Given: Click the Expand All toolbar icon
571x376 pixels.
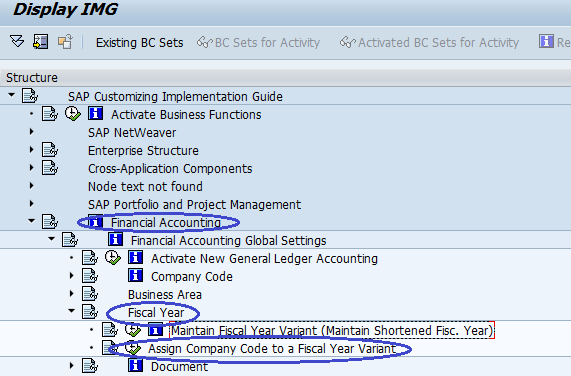Looking at the screenshot, I should point(17,42).
